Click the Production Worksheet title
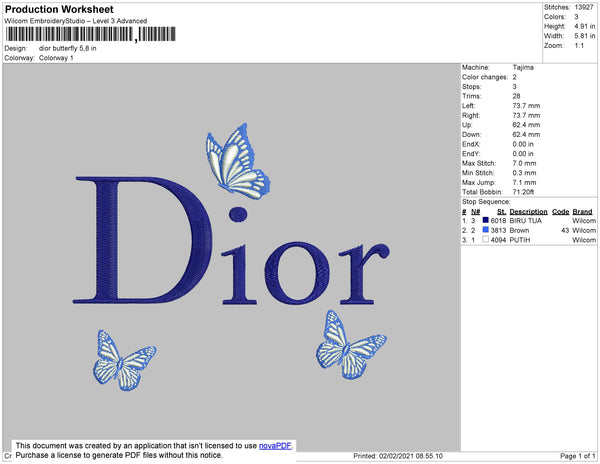The width and height of the screenshot is (600, 464). tap(59, 9)
